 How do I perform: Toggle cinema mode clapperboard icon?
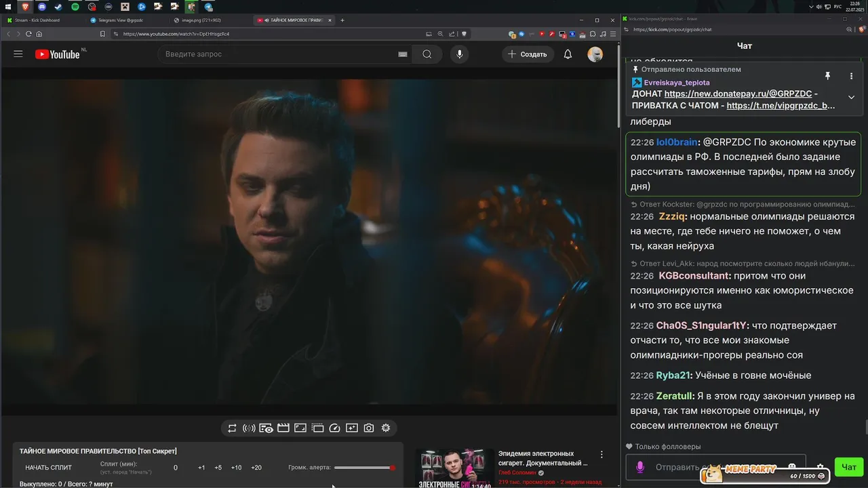(x=283, y=428)
